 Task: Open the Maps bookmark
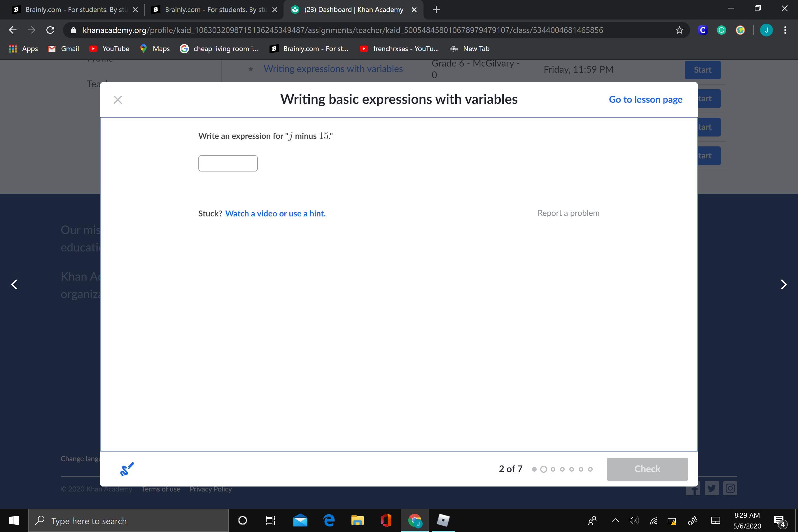tap(155, 48)
